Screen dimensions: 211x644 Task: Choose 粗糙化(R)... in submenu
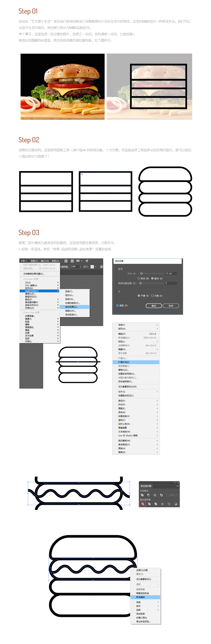(x=74, y=311)
